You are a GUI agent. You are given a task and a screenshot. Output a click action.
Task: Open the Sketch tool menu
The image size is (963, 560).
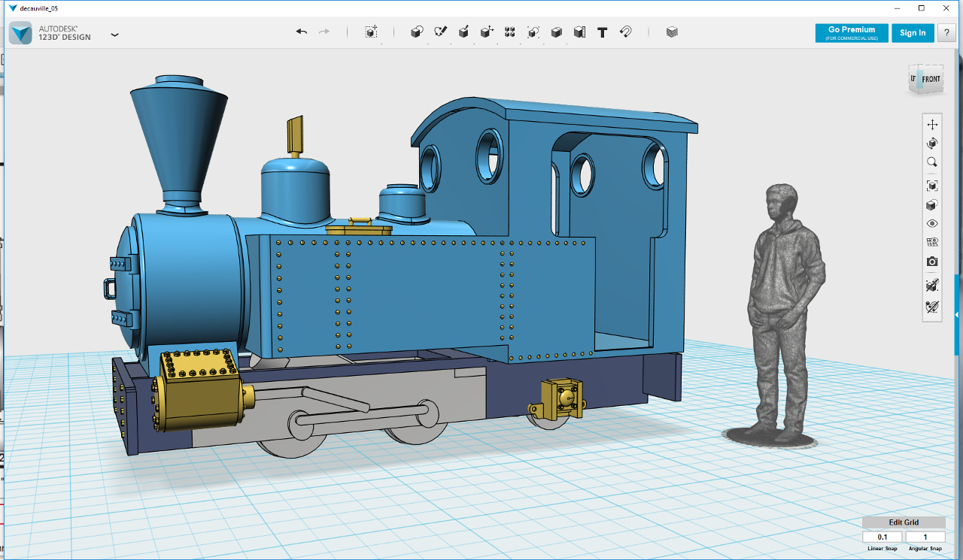441,32
